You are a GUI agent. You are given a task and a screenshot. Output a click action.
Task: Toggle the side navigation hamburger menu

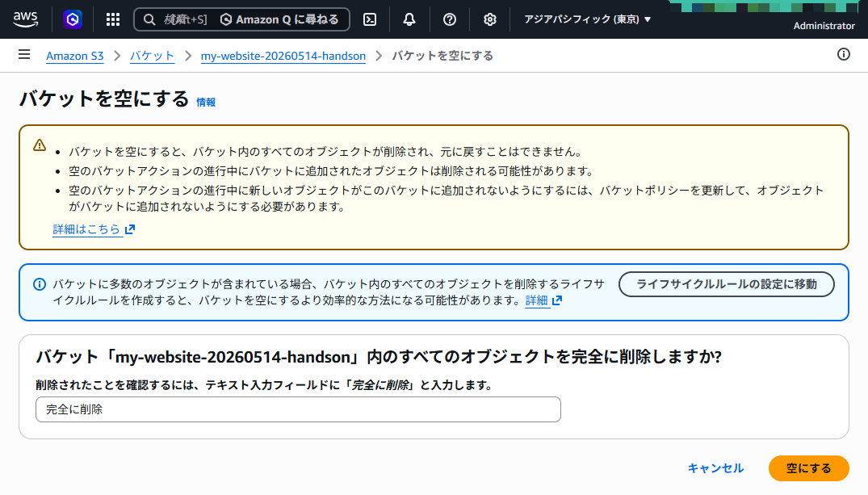tap(24, 54)
